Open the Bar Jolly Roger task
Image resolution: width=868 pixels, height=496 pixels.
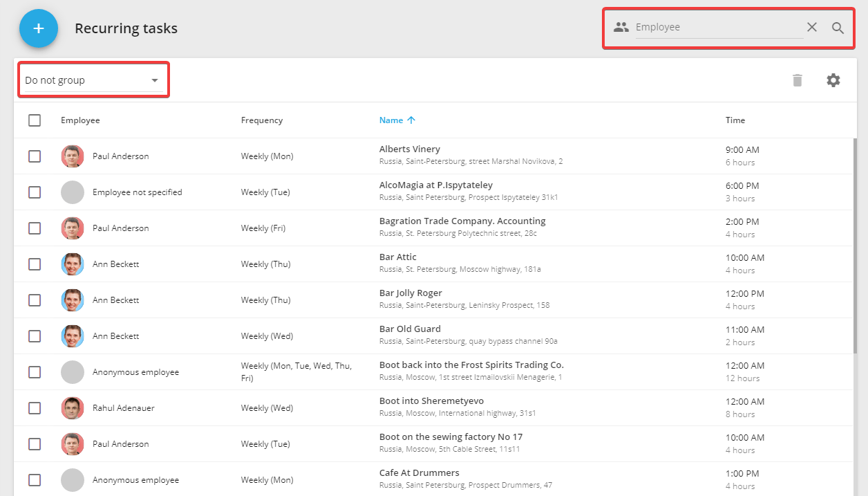point(411,293)
